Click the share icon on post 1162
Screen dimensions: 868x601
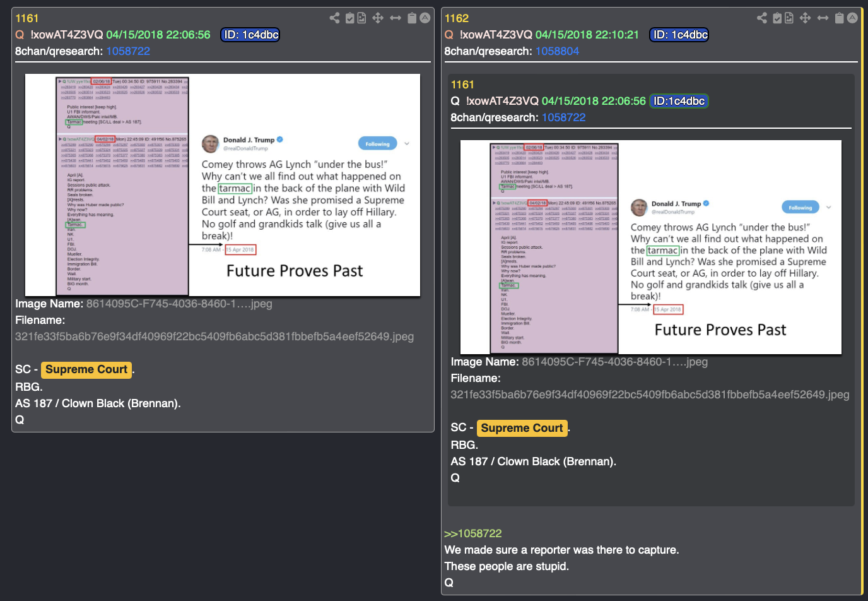pos(762,18)
